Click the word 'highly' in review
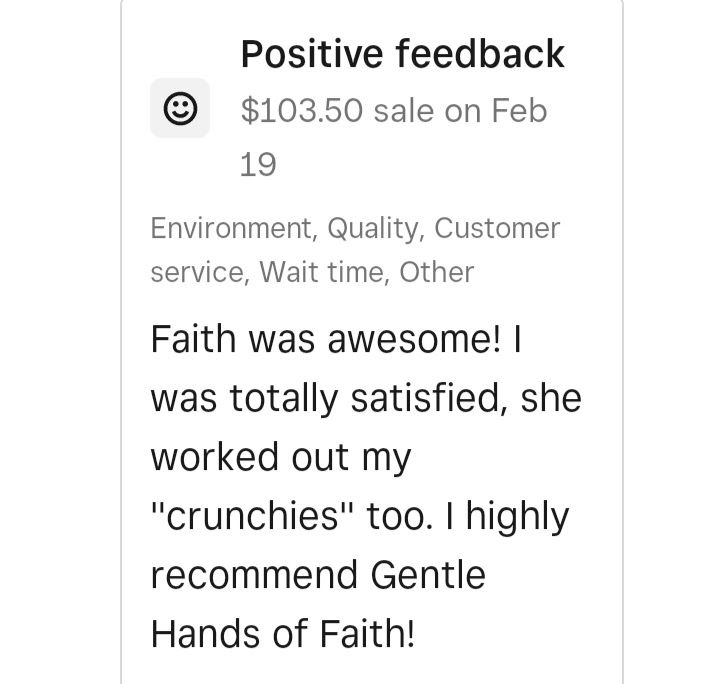The height and width of the screenshot is (684, 720). tap(518, 517)
